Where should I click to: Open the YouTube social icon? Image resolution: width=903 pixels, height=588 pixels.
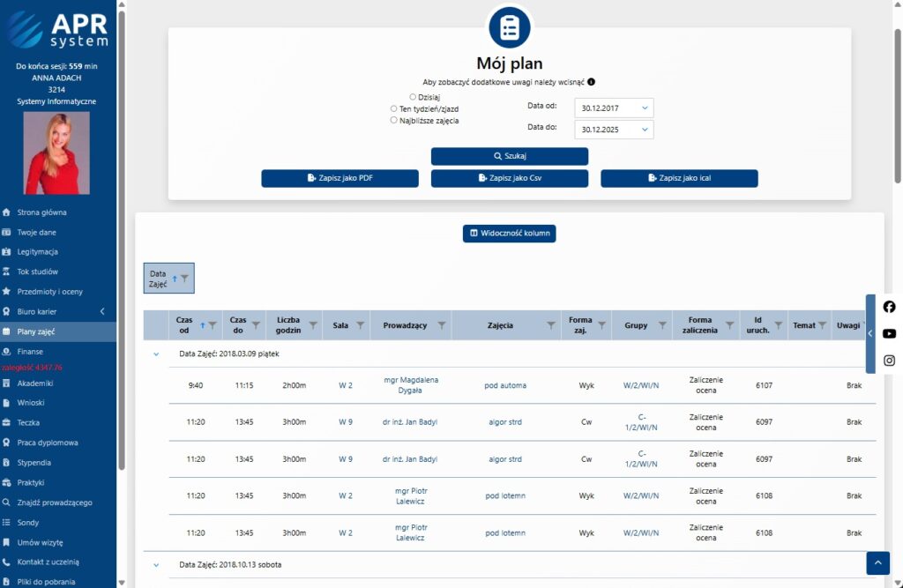point(889,333)
